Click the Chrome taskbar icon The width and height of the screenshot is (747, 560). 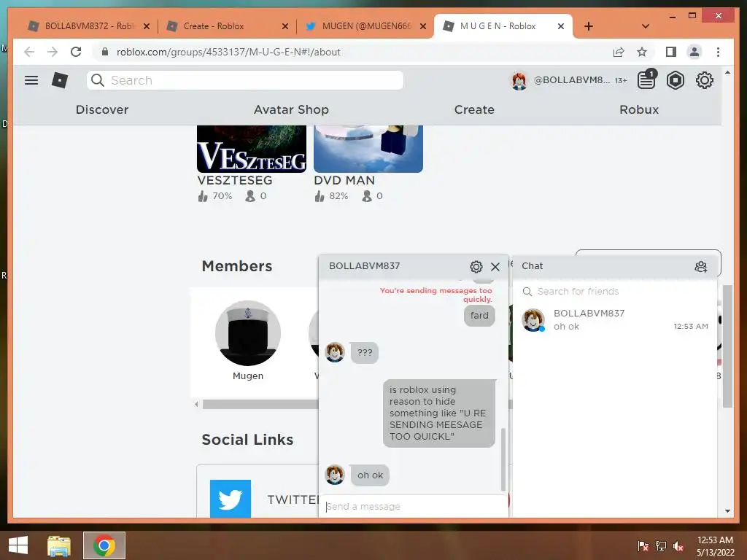click(x=104, y=545)
